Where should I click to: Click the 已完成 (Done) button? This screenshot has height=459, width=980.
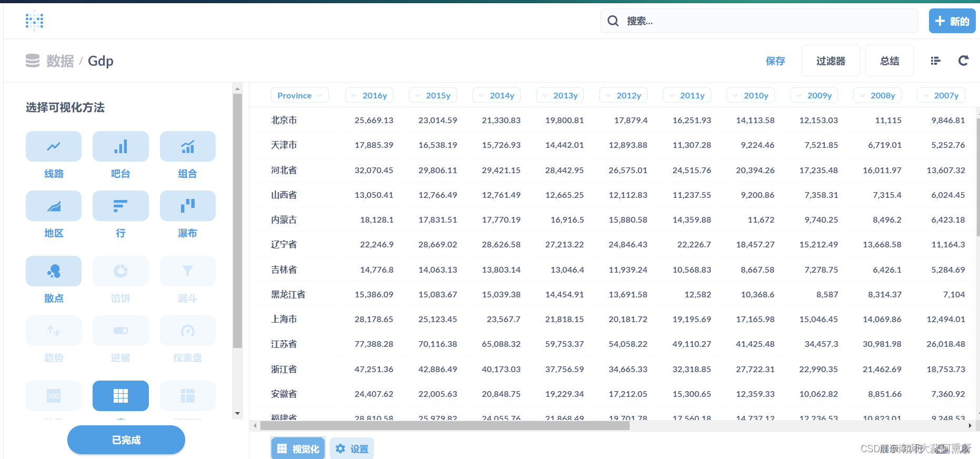(x=126, y=440)
